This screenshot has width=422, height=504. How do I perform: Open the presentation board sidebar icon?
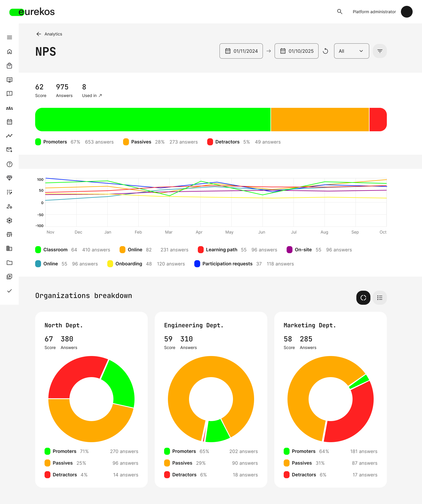9,80
